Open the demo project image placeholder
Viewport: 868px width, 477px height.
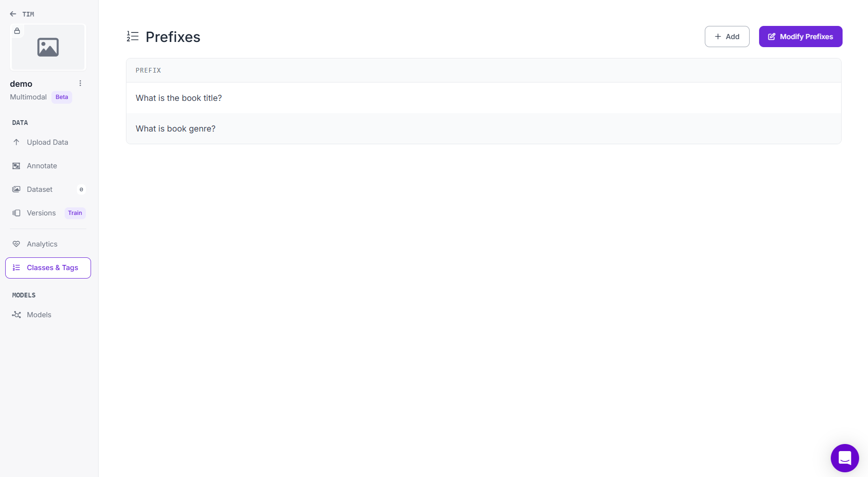coord(48,47)
